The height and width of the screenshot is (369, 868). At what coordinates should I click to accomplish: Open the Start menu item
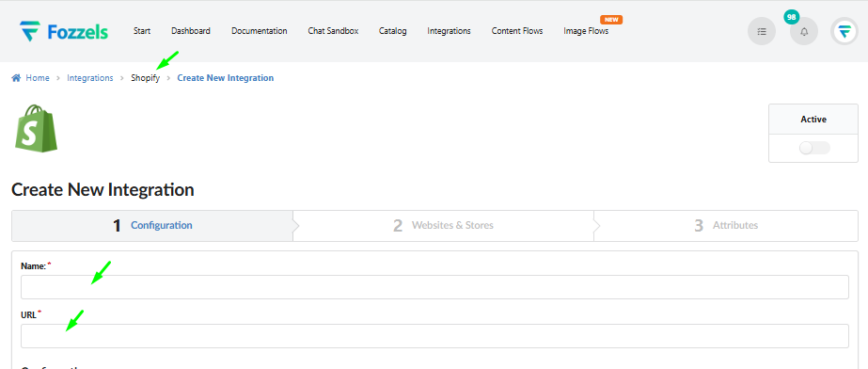142,31
